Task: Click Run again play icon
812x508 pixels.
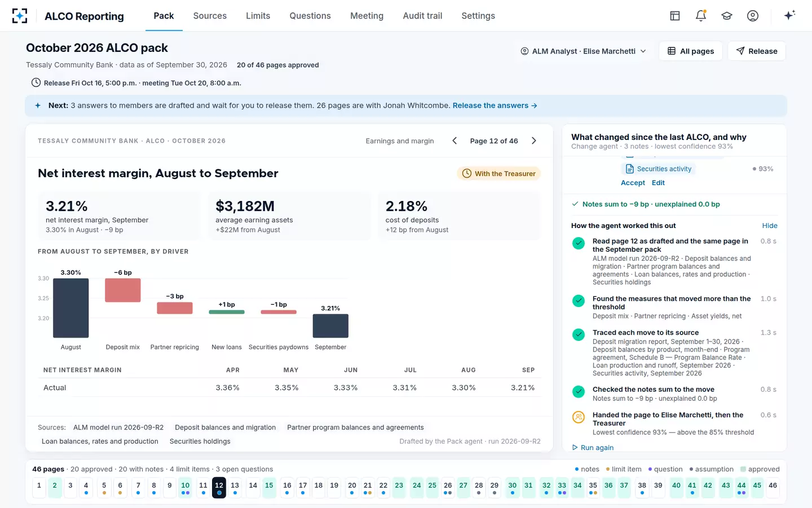Action: point(575,448)
